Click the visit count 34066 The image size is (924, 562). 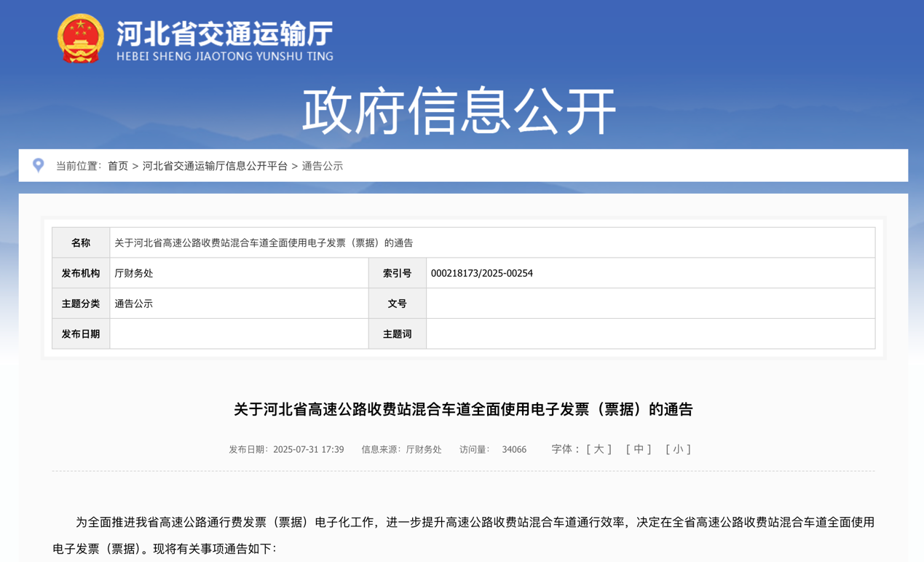[x=514, y=450]
